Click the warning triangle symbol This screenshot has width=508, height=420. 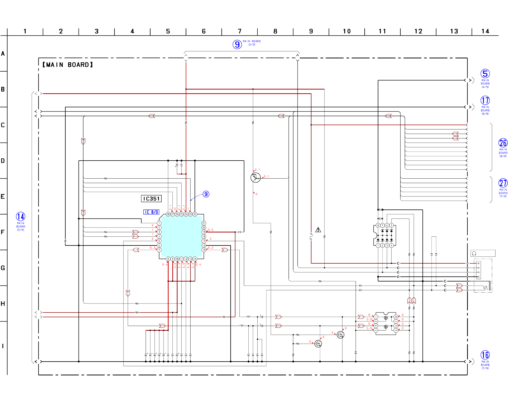318,230
